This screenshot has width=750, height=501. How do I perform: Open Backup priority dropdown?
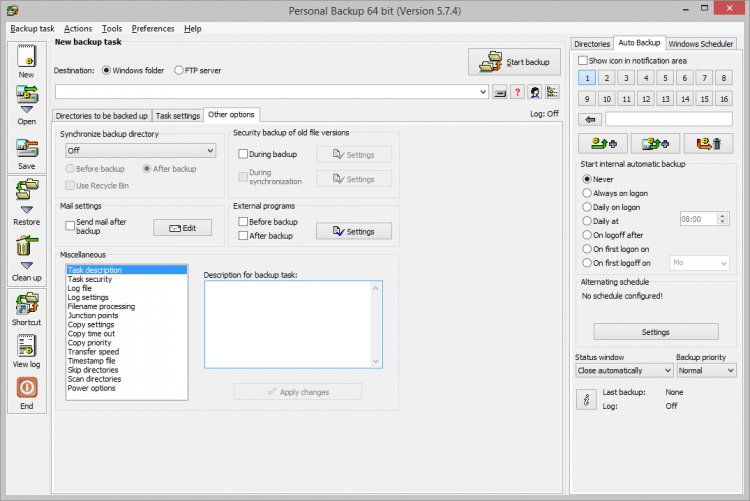(706, 370)
